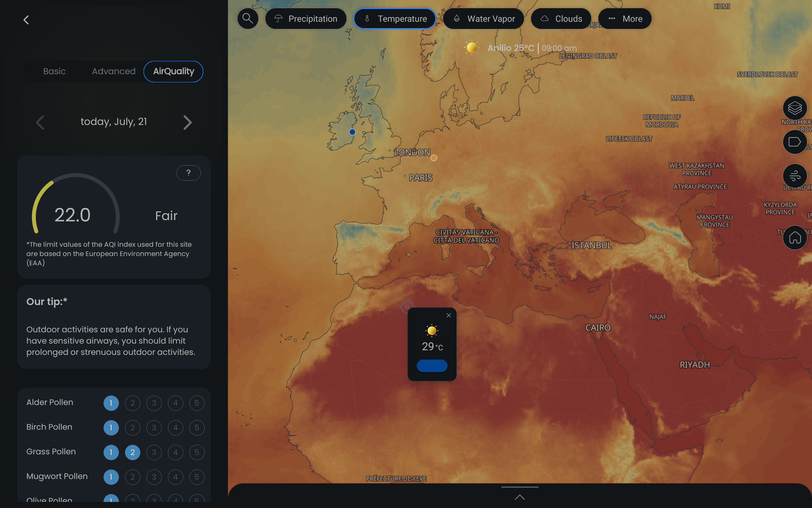Select the Temperature layer button

[x=395, y=19]
